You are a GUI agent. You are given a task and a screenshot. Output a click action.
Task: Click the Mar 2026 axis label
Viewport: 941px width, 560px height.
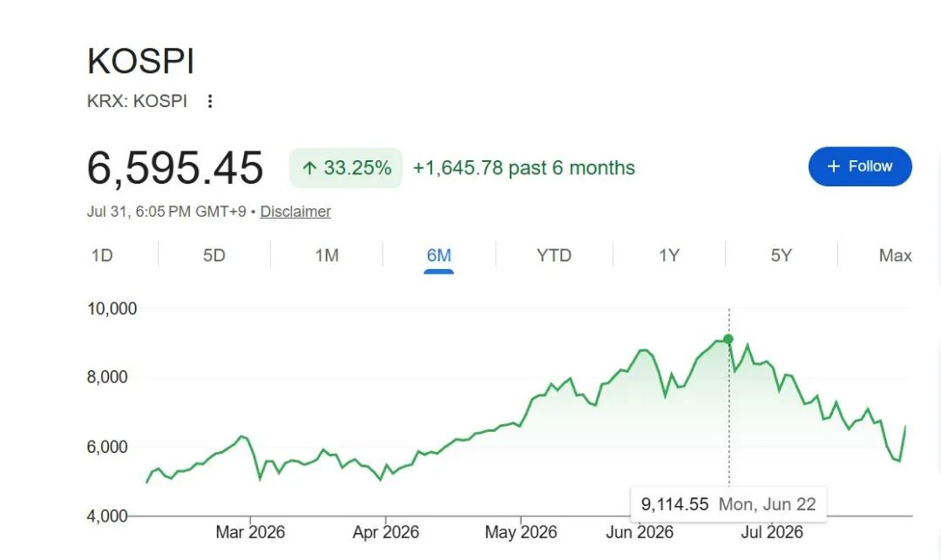(x=250, y=532)
